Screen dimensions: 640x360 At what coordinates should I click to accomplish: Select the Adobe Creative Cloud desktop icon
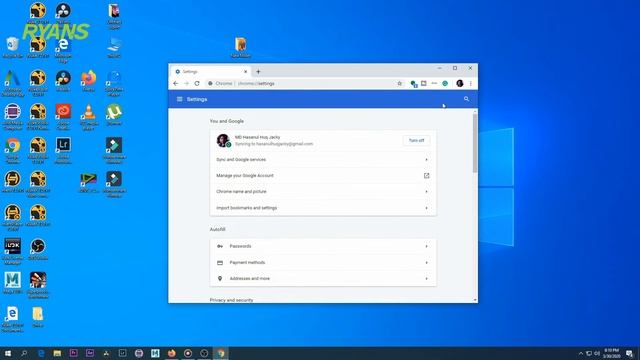[x=63, y=116]
